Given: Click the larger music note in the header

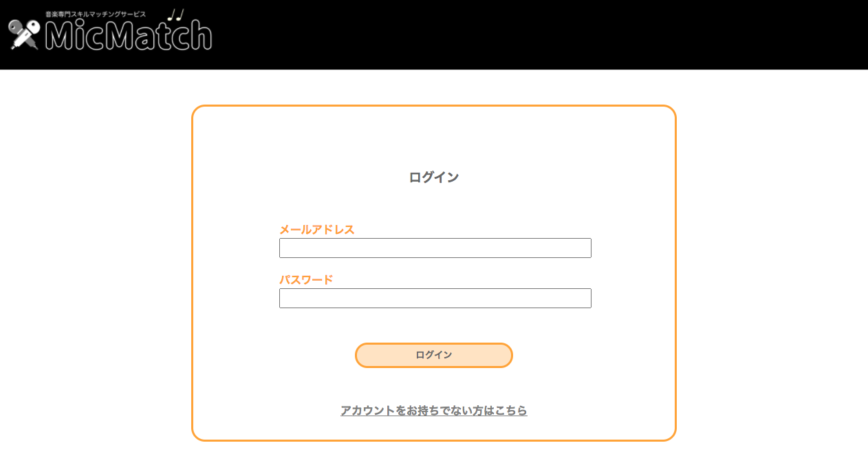Looking at the screenshot, I should click(x=180, y=14).
